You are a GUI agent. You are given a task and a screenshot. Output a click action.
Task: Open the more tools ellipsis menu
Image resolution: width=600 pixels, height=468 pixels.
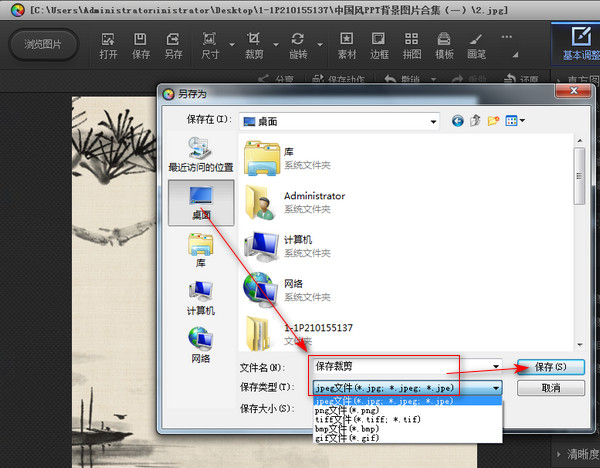pos(507,37)
